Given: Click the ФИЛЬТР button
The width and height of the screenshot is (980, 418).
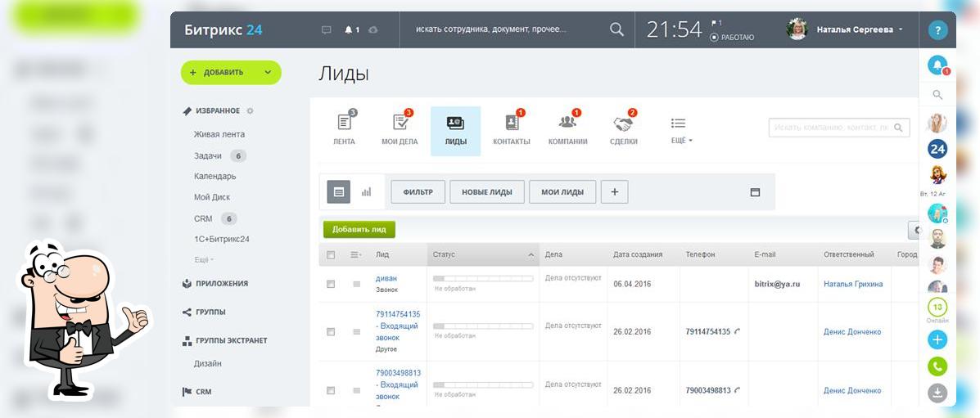Looking at the screenshot, I should tap(418, 191).
